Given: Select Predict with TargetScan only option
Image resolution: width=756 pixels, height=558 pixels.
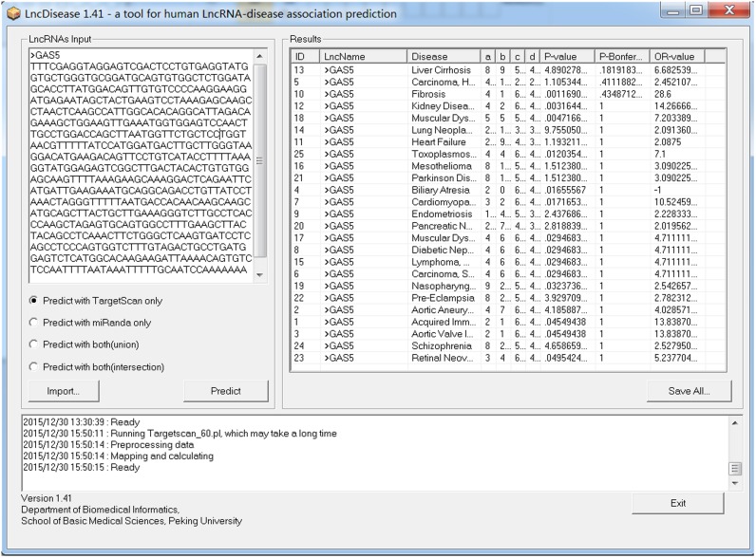Looking at the screenshot, I should pos(34,301).
